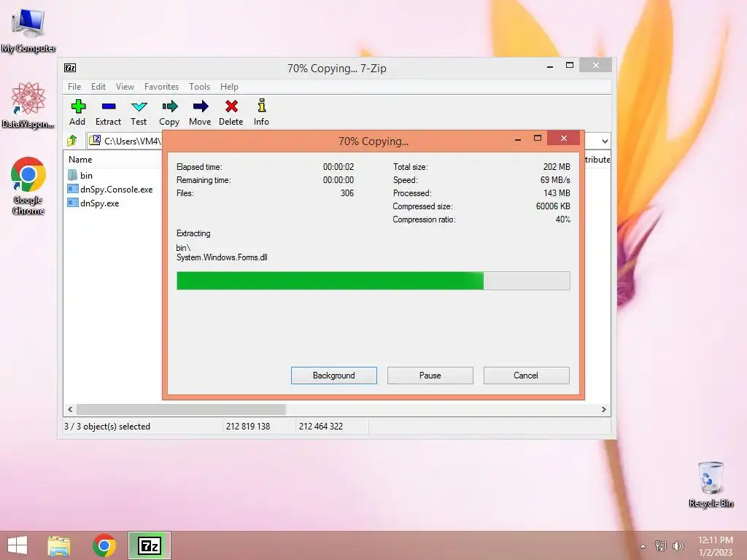The width and height of the screenshot is (747, 560).
Task: Open Google Chrome desktop shortcut
Action: point(28,186)
